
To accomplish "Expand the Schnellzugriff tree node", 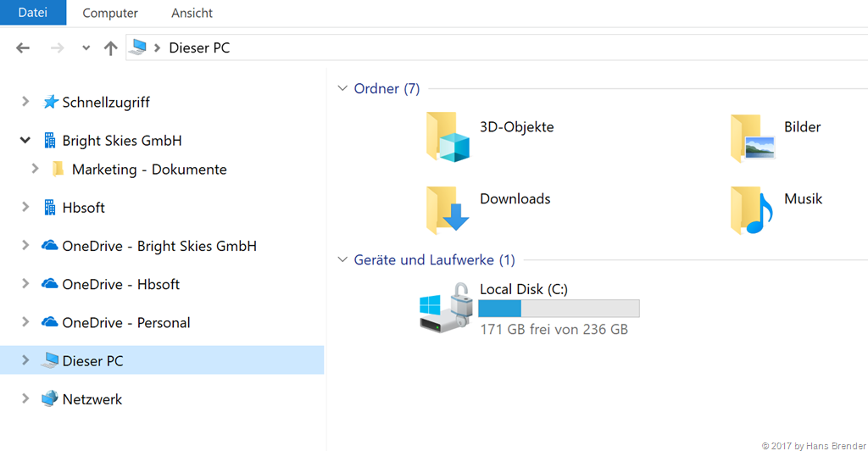I will (25, 102).
